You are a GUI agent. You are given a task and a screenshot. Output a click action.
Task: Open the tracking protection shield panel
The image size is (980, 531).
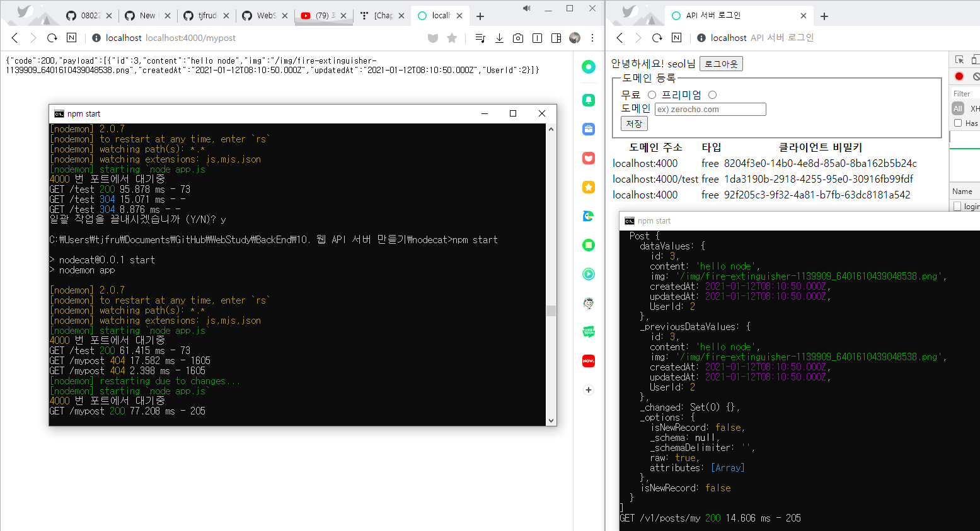click(433, 38)
